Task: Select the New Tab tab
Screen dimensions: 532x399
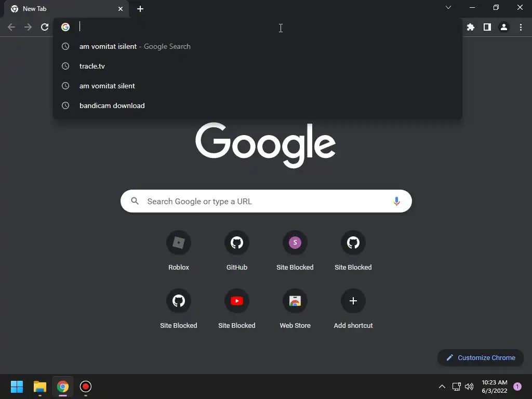Action: click(66, 9)
